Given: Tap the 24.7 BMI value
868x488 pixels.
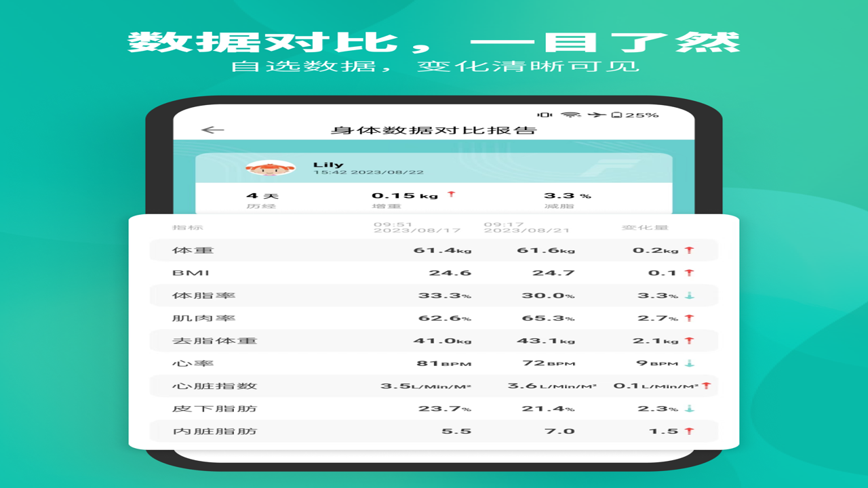Looking at the screenshot, I should point(553,272).
